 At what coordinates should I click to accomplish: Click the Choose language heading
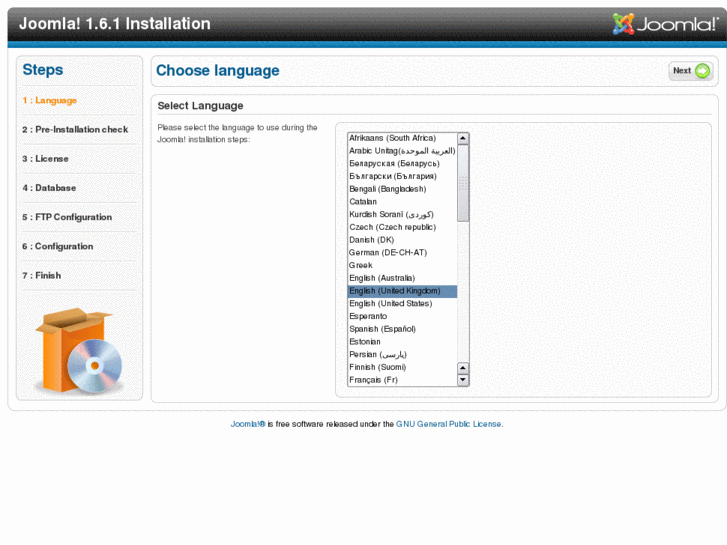pos(217,71)
